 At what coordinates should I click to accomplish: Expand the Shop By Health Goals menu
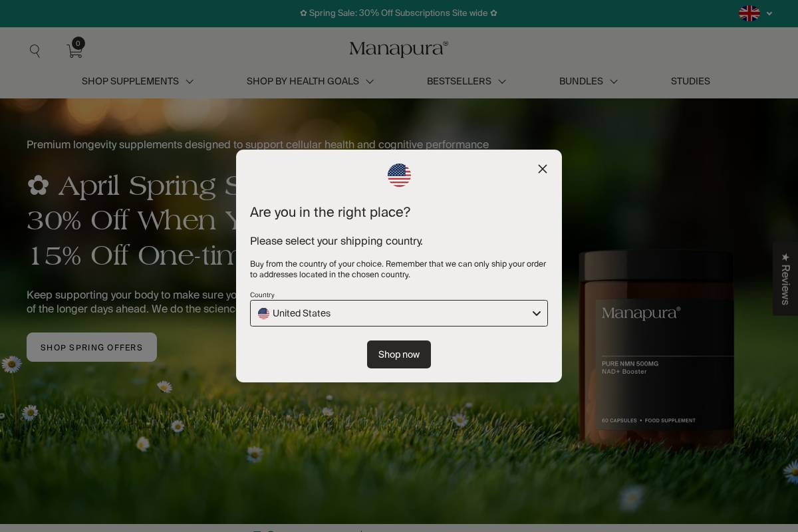310,81
